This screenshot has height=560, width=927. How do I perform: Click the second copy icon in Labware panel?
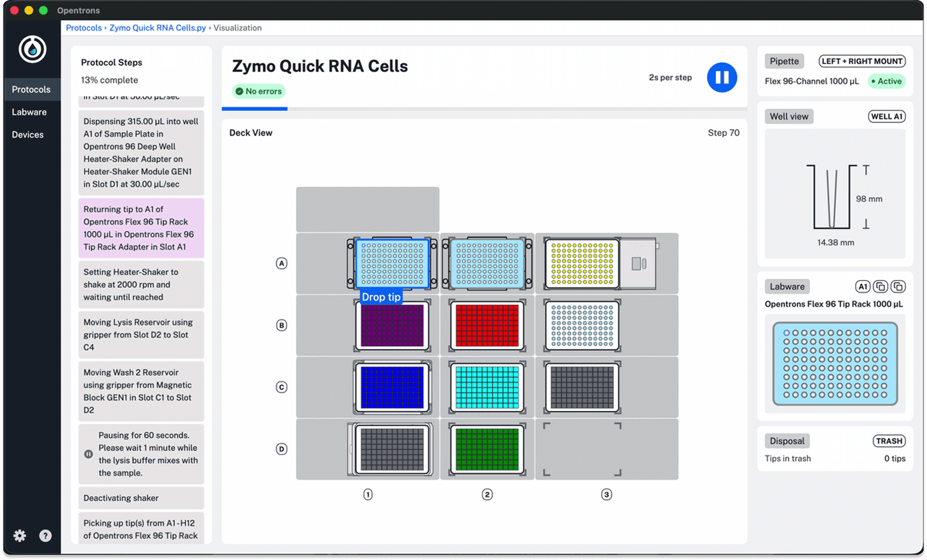(x=898, y=287)
